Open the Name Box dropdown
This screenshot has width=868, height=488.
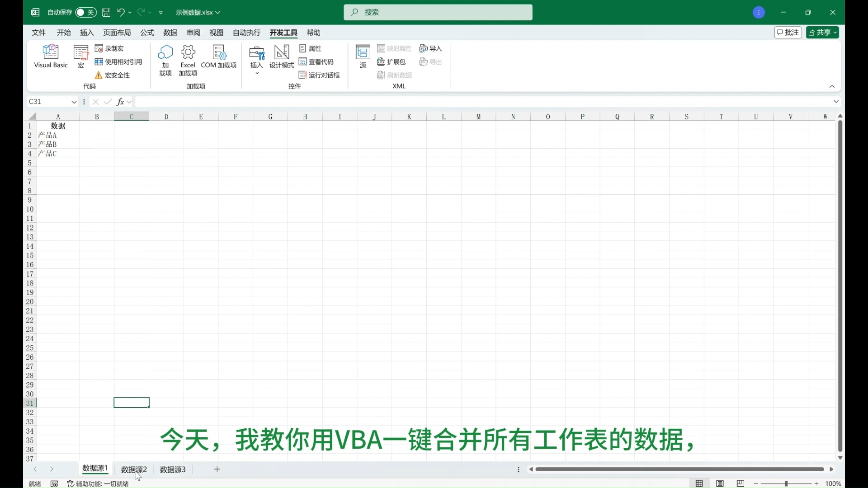[74, 102]
